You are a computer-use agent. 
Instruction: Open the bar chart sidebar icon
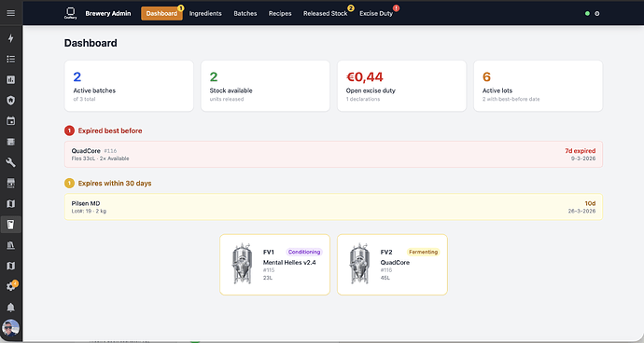point(10,79)
